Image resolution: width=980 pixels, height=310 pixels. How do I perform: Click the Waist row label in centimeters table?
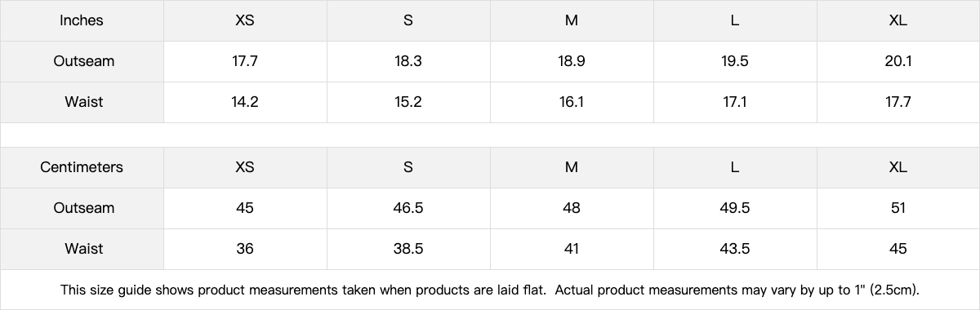click(x=82, y=249)
